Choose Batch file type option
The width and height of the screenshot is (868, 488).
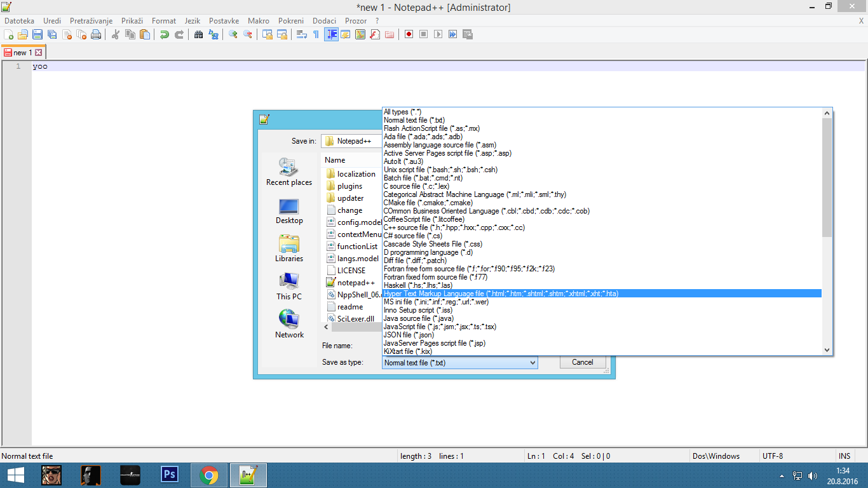602,178
